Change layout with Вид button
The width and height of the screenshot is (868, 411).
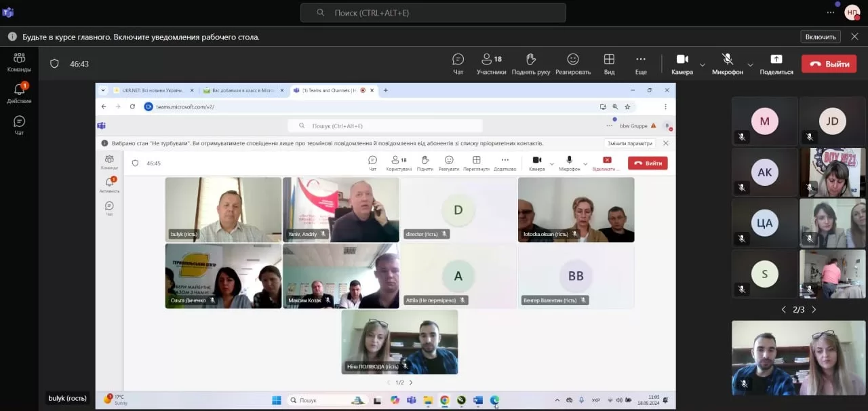pos(609,64)
